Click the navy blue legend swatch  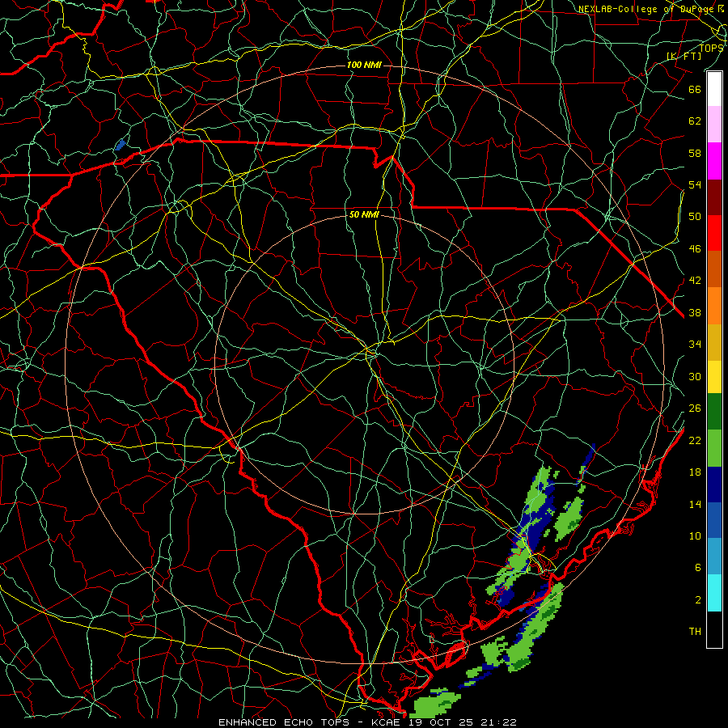click(x=714, y=485)
